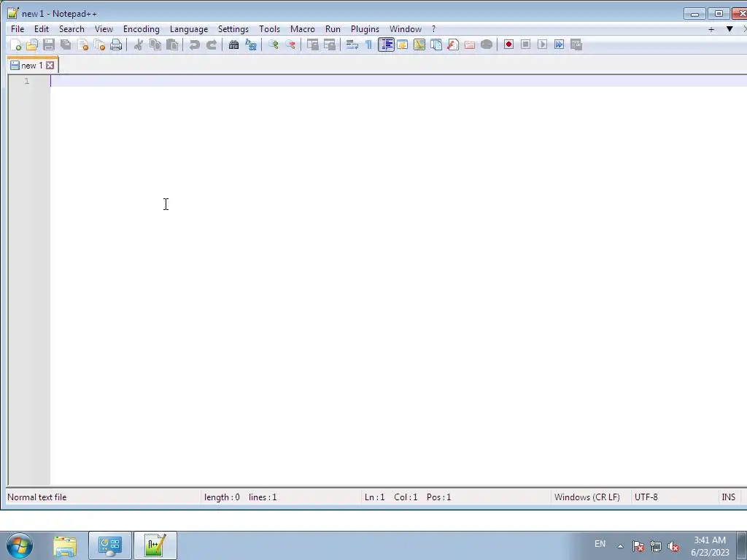747x560 pixels.
Task: Select the new 1 document tab
Action: 31,65
